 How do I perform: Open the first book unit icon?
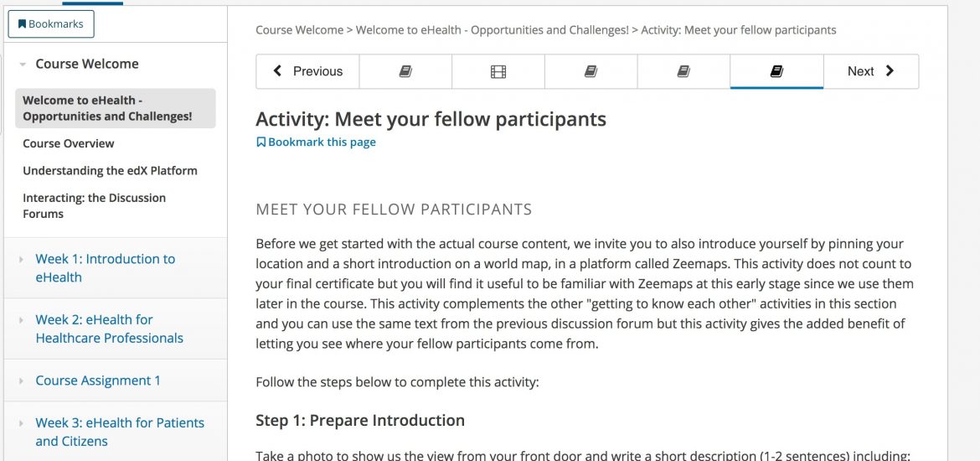(x=405, y=71)
